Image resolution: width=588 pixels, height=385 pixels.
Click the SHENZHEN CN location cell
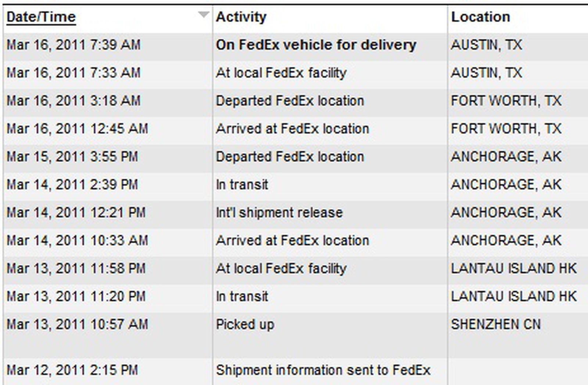[496, 324]
